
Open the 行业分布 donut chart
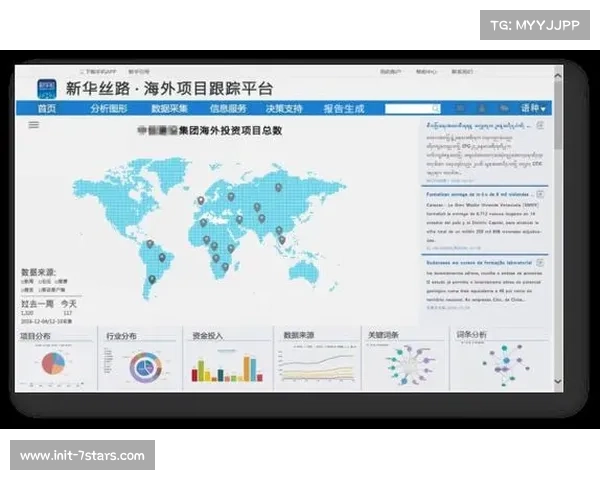[x=146, y=367]
